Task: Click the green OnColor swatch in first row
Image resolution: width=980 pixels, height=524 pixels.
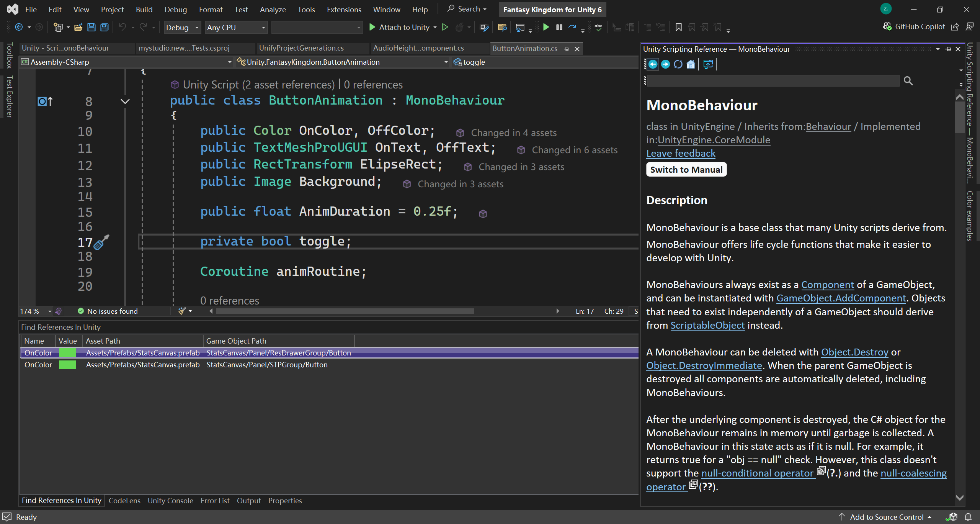Action: point(67,353)
